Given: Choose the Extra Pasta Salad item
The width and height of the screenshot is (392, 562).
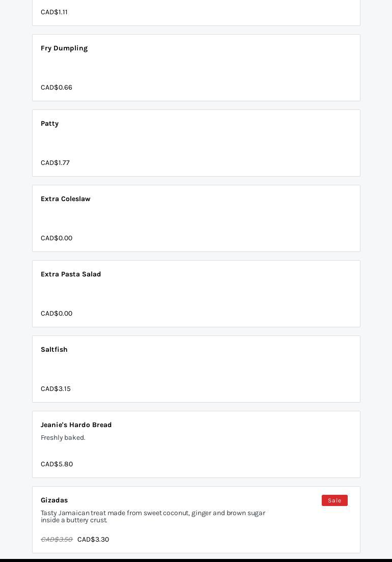Looking at the screenshot, I should pyautogui.click(x=71, y=274).
